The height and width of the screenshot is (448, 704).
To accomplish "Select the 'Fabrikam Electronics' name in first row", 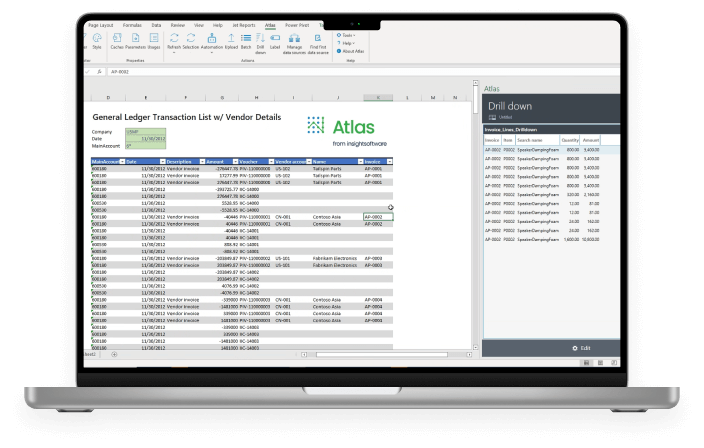I will (x=335, y=259).
